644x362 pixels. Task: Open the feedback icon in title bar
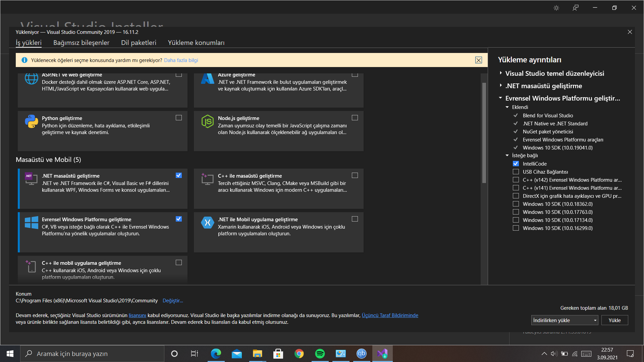click(576, 8)
